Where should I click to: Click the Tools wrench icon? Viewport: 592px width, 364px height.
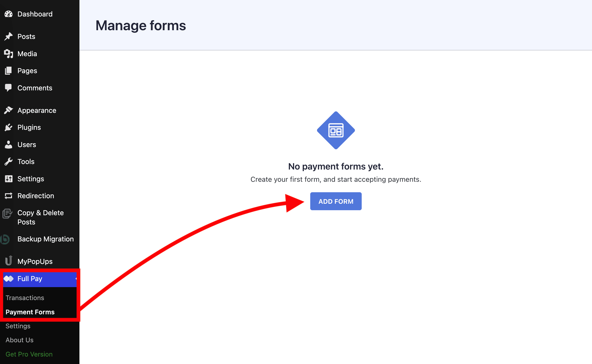click(x=8, y=162)
